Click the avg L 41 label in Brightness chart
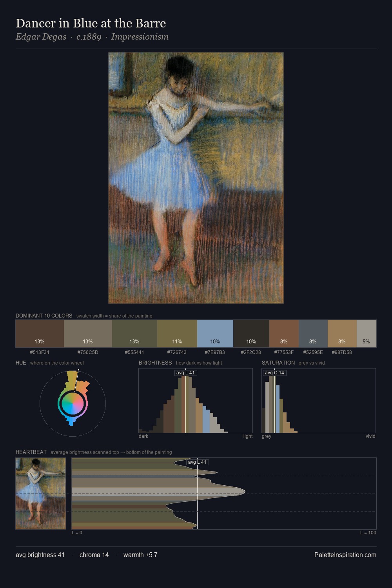Viewport: 392px width, 588px height. tap(185, 373)
